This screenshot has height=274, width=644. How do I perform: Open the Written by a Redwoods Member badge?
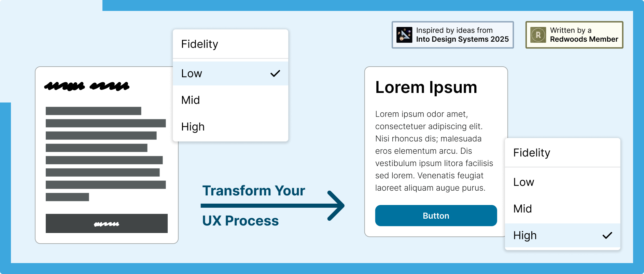point(574,35)
